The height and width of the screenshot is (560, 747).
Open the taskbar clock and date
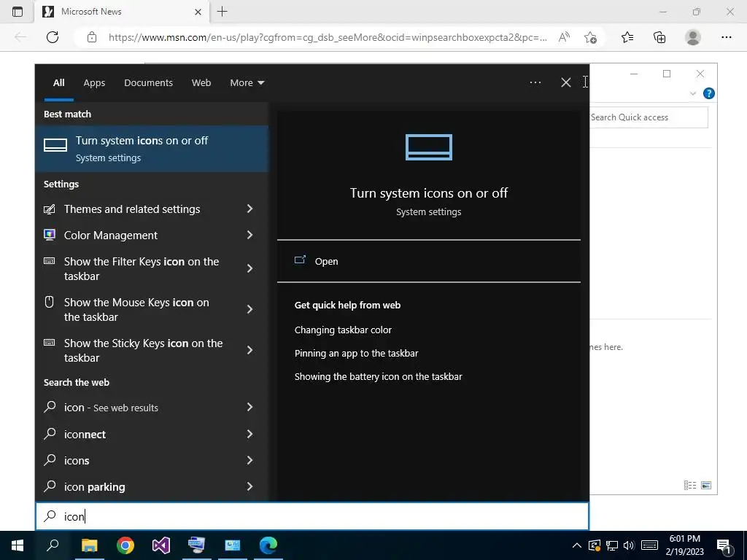(684, 545)
